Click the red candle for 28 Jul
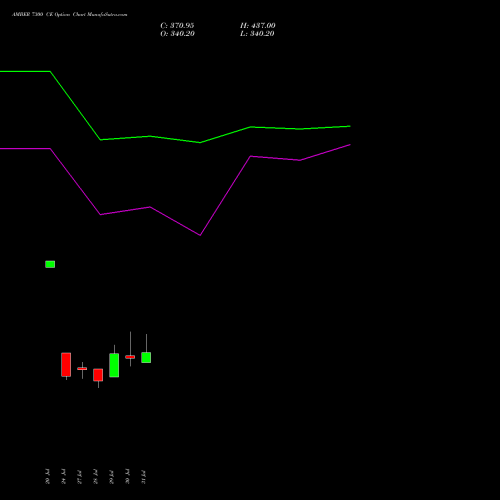500x500 pixels. tap(98, 375)
